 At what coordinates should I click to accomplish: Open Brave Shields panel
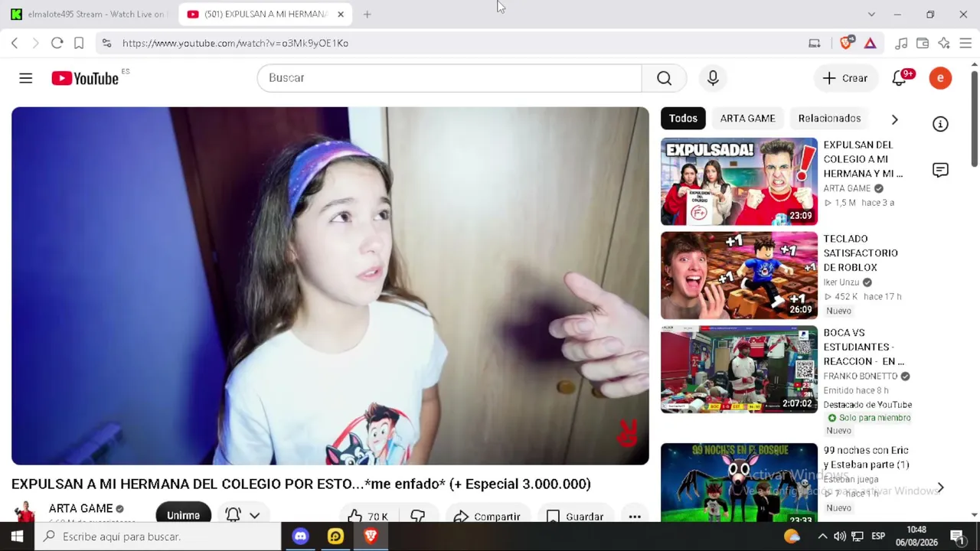click(x=846, y=44)
